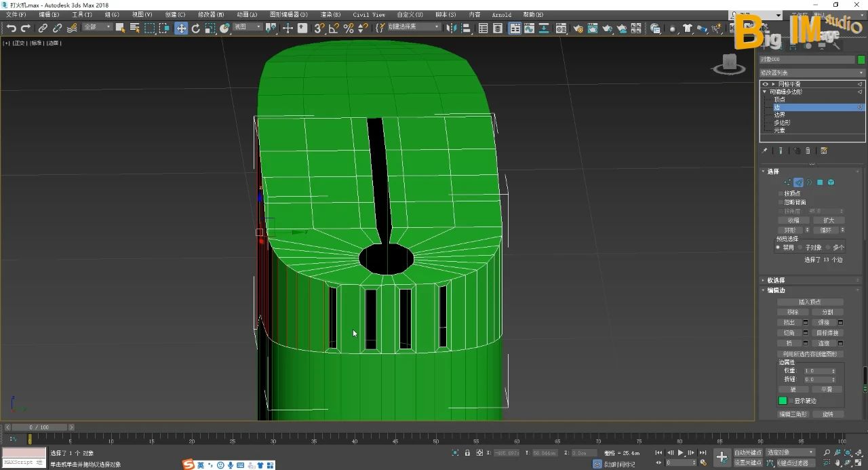
Task: Select the Select and Move tool
Action: point(181,28)
